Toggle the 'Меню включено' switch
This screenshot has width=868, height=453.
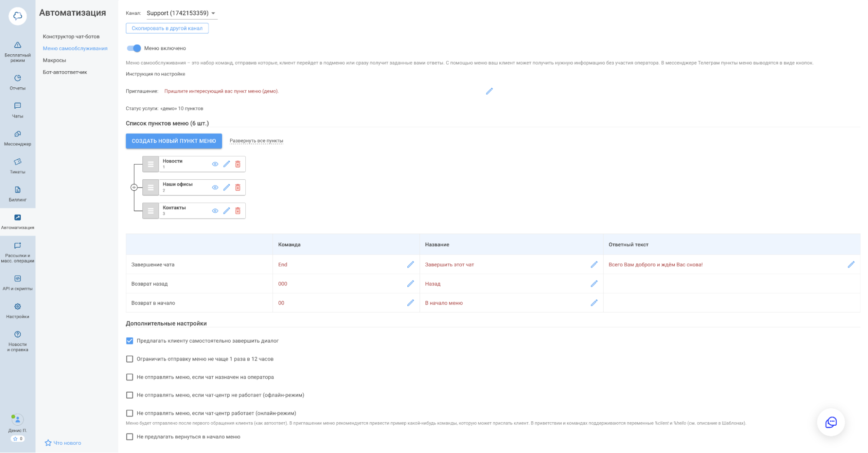134,48
